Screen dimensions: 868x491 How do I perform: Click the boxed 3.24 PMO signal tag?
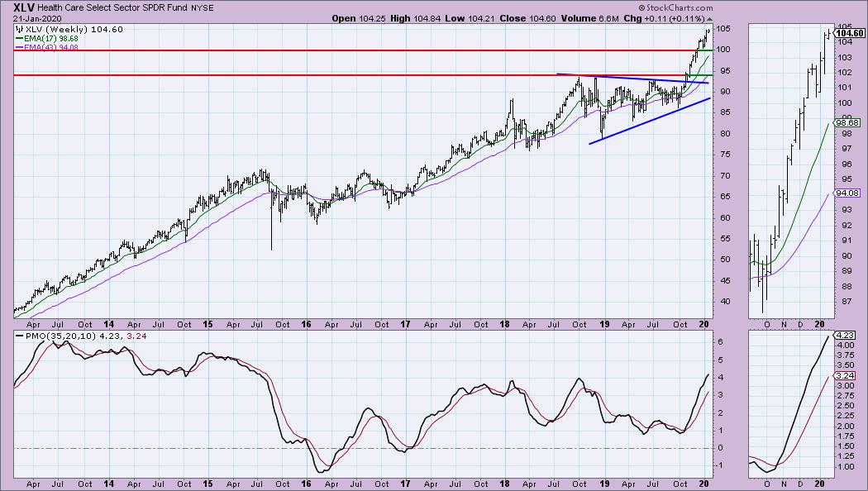point(845,376)
